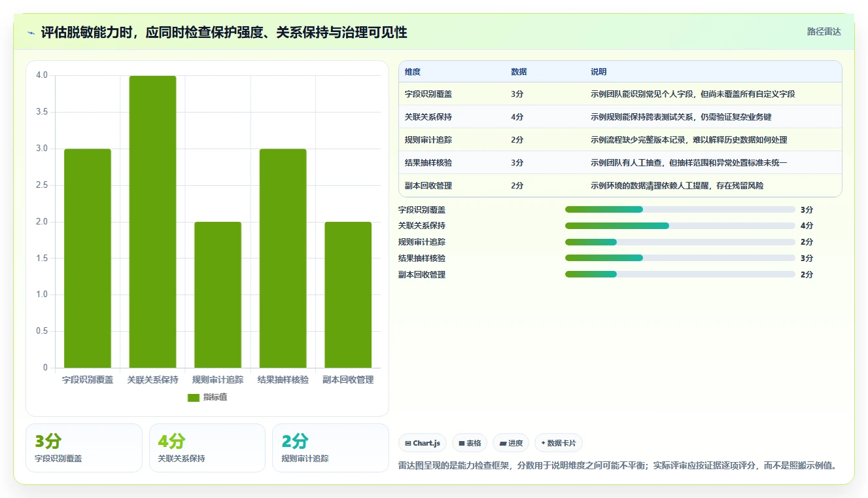Click the 关联关系保持 x-axis label
This screenshot has height=498, width=868.
click(152, 380)
